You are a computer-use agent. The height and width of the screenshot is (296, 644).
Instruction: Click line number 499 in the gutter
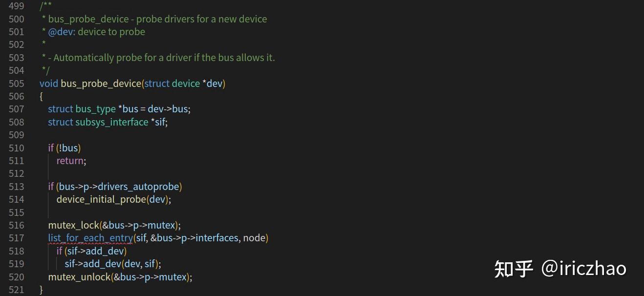(x=16, y=6)
